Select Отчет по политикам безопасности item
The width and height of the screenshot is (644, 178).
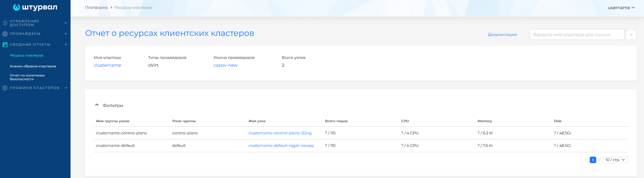point(27,77)
